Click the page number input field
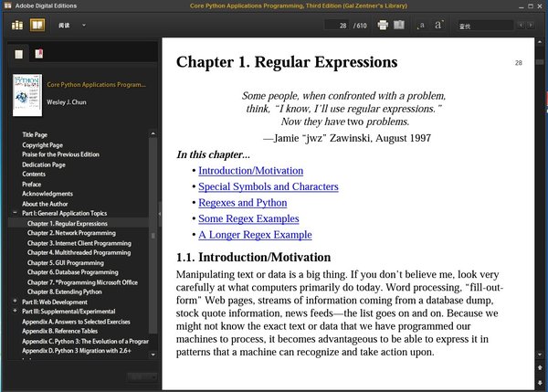Screen dimensions: 548x392 pos(338,25)
